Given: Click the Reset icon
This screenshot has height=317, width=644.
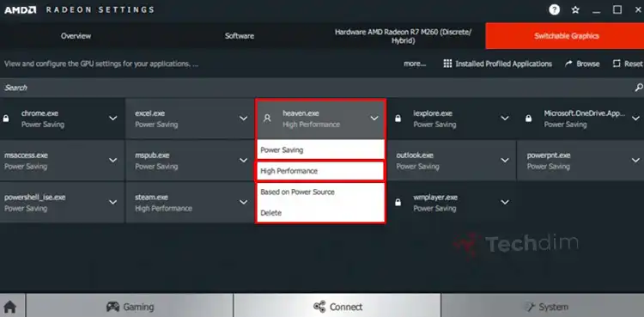Looking at the screenshot, I should [x=617, y=64].
